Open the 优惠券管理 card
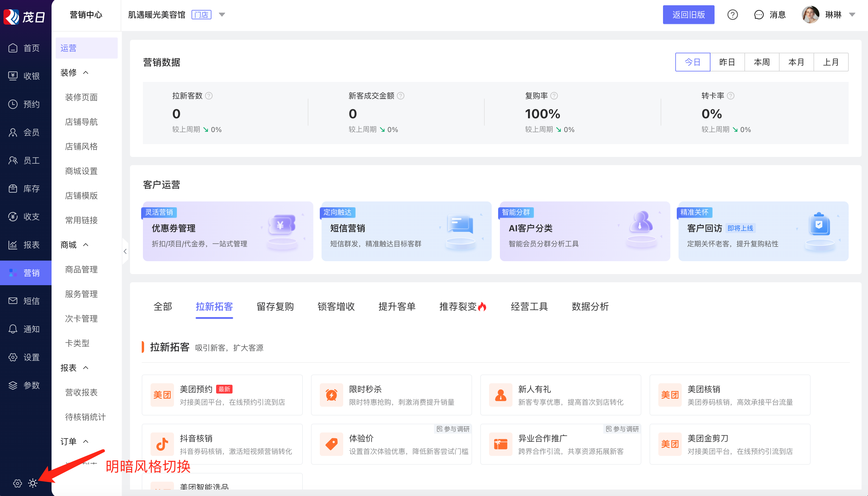Screen dimensions: 868x496 228,231
